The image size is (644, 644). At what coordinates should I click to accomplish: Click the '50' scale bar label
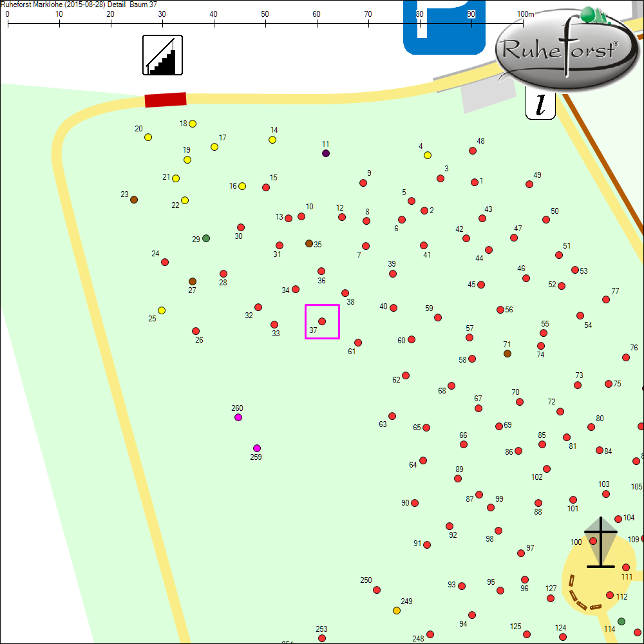click(x=265, y=14)
